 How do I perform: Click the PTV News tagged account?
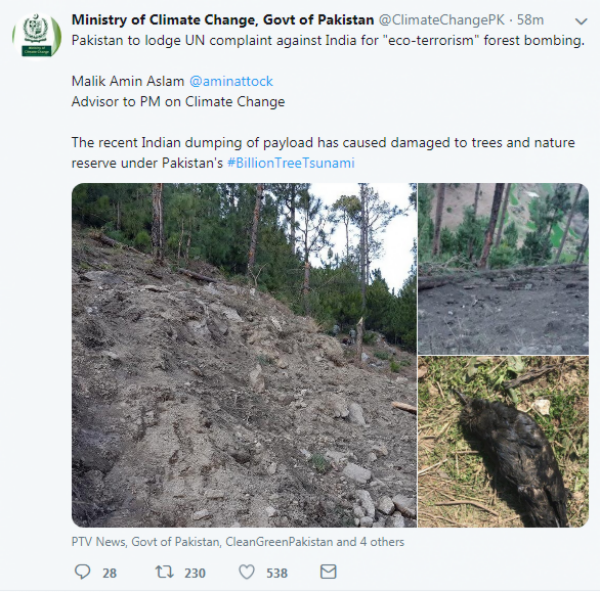[x=98, y=542]
